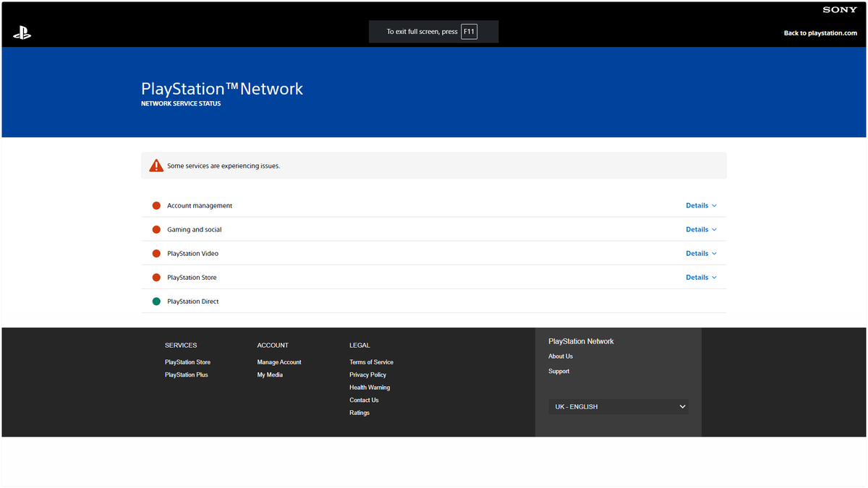Click 'Some services are experiencing issues' message
Image resolution: width=868 pixels, height=488 pixels.
224,166
